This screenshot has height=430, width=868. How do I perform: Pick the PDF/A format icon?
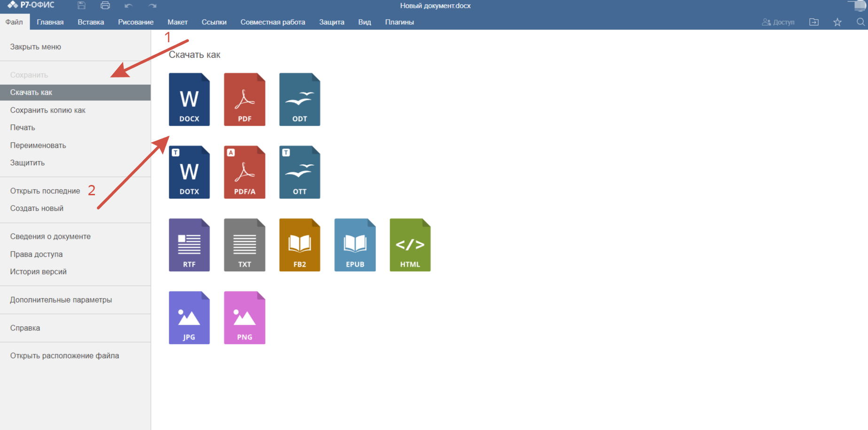coord(244,172)
